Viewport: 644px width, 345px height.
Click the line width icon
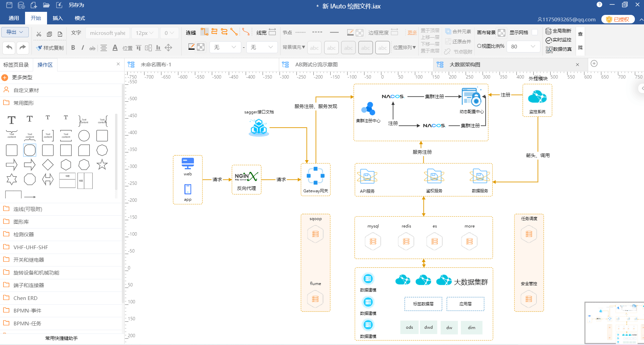click(272, 32)
